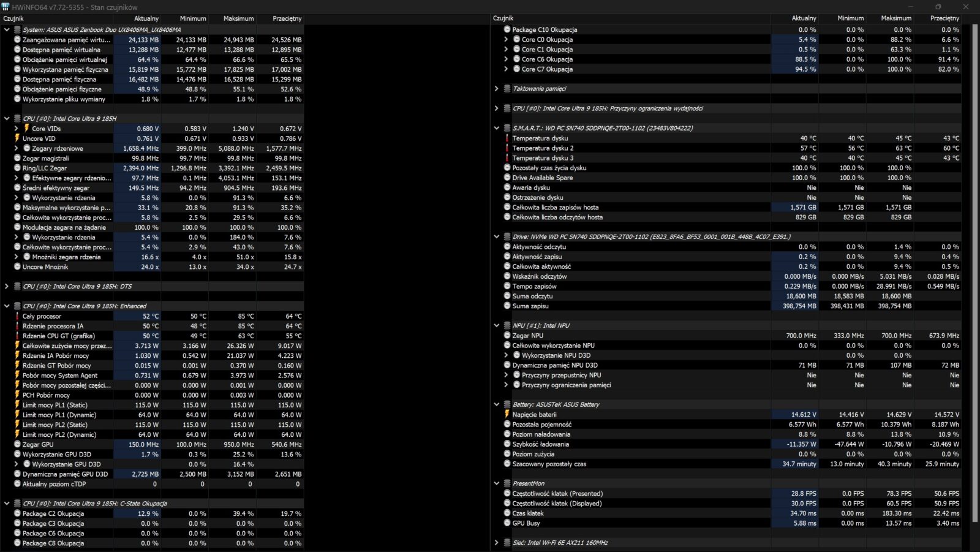The height and width of the screenshot is (552, 980).
Task: Expand the Taktowanie pamięci section
Action: pos(497,89)
